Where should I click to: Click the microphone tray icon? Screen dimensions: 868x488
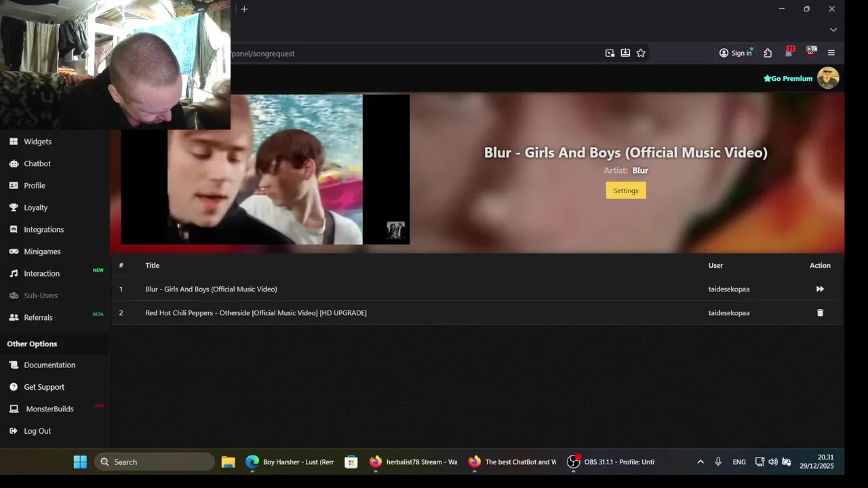(718, 462)
